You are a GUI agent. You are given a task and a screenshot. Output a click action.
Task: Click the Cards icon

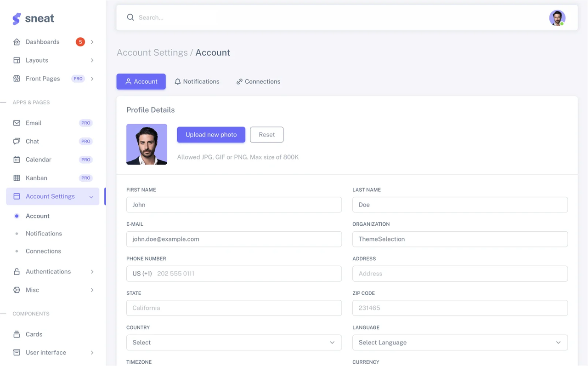point(17,334)
